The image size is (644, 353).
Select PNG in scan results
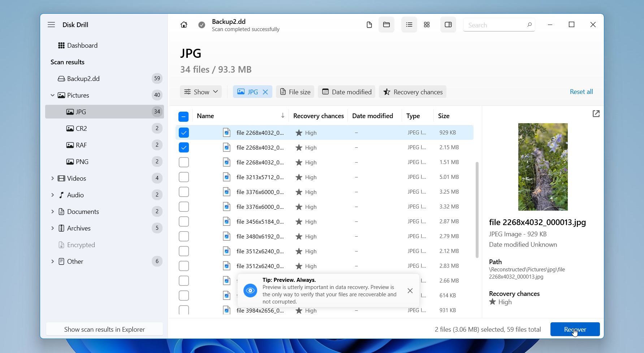coord(104,162)
